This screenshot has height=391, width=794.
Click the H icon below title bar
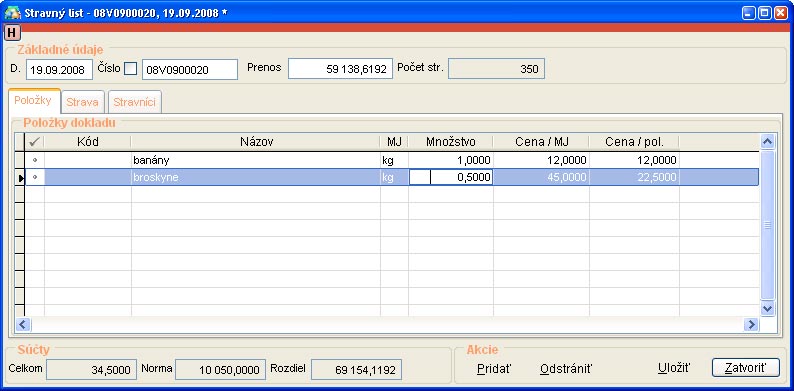coord(12,33)
